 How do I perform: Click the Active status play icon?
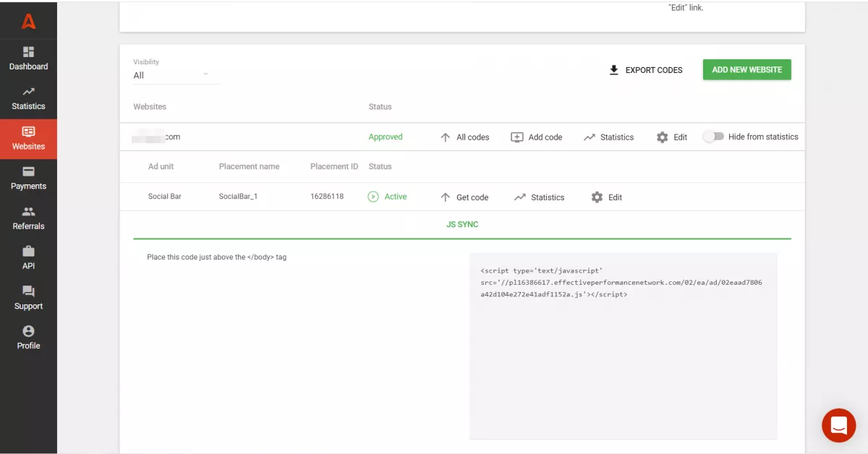point(373,197)
